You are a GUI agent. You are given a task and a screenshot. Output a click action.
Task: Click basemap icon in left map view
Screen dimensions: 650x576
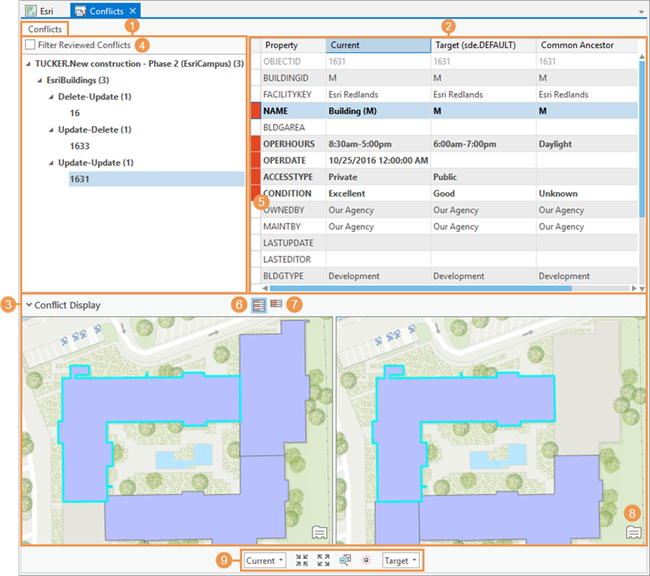(x=320, y=533)
